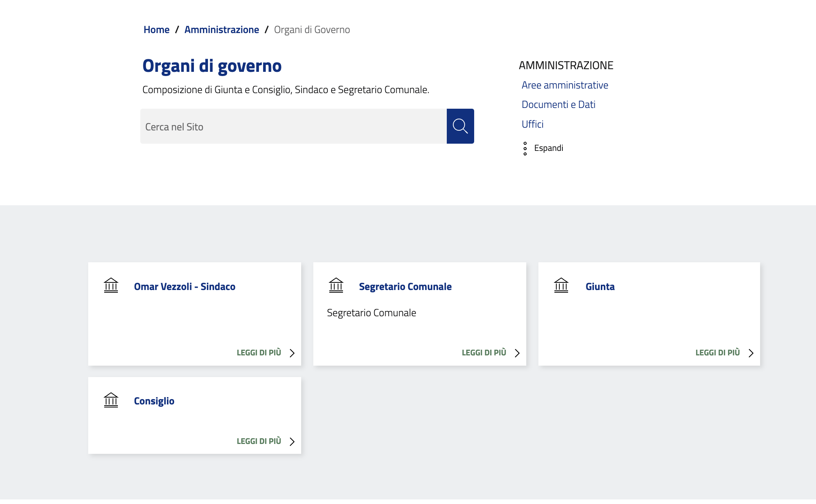The image size is (816, 504).
Task: Click chevron next to Sindaco's Leggi di più
Action: pyautogui.click(x=292, y=353)
